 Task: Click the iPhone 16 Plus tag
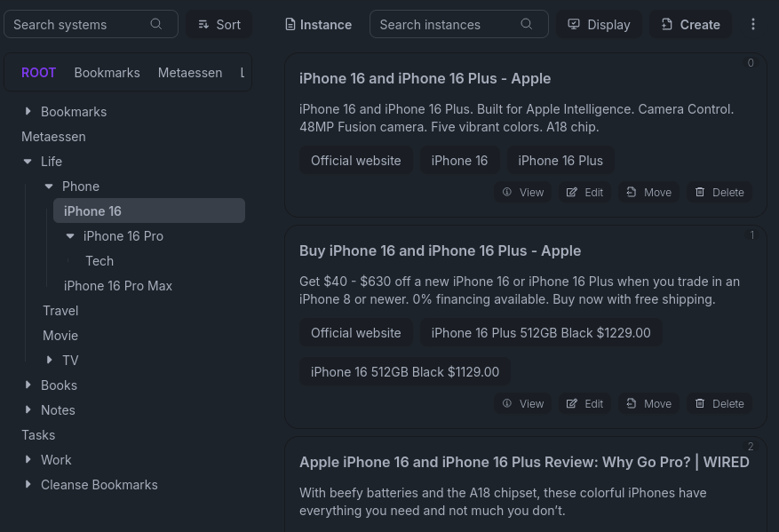(x=560, y=161)
